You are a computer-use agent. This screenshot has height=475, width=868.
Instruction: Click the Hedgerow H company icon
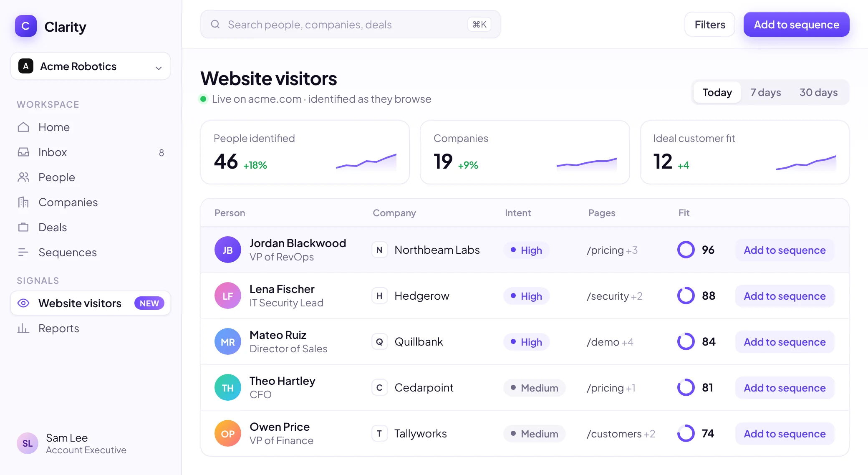click(379, 296)
